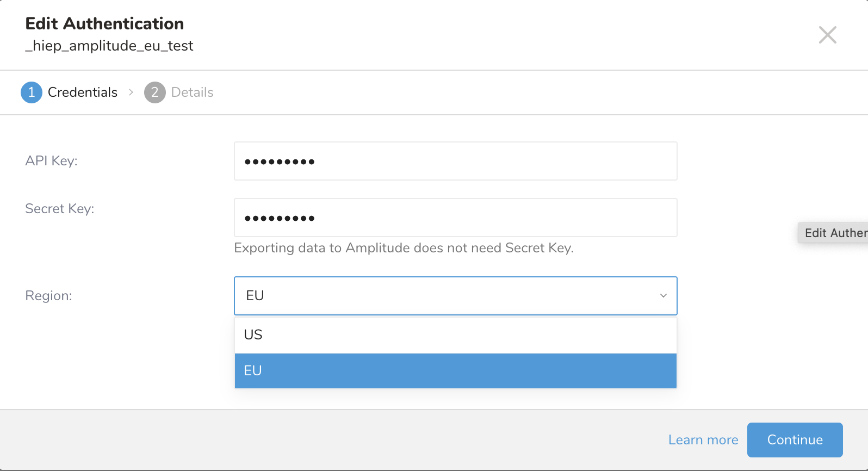Click the Region dropdown arrow
Viewport: 868px width, 471px height.
(664, 296)
